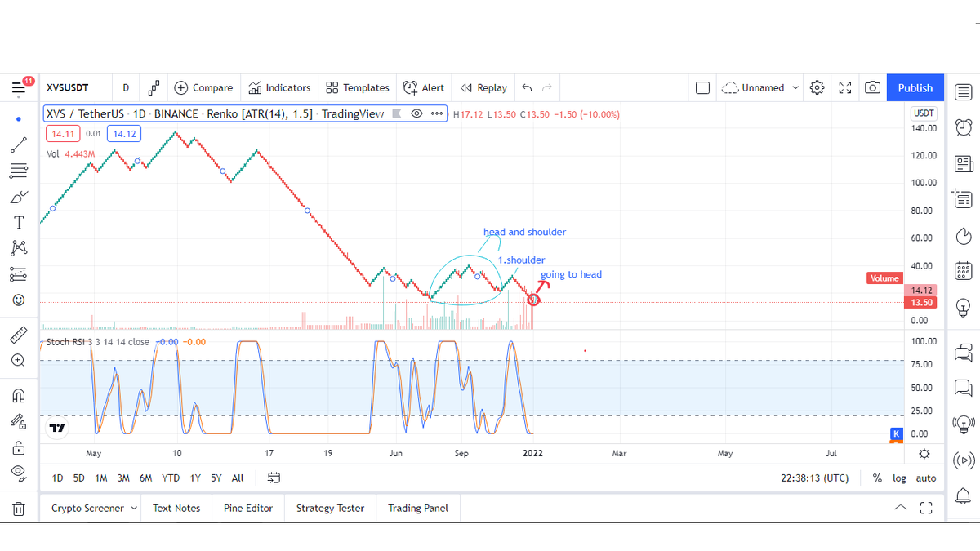Screen dimensions: 980x551
Task: Select the cursor dot tool
Action: click(x=18, y=119)
